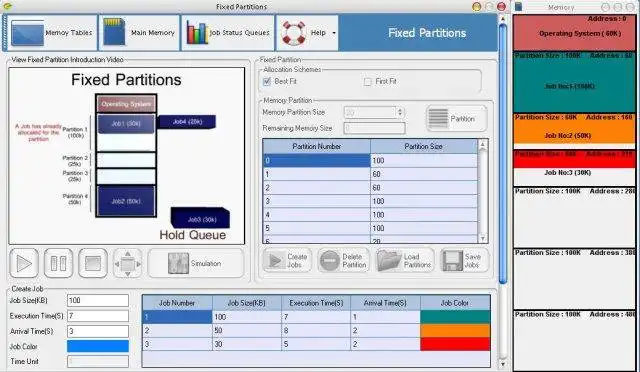The height and width of the screenshot is (372, 640).
Task: Click the Save Jobs floppy button
Action: point(464,261)
